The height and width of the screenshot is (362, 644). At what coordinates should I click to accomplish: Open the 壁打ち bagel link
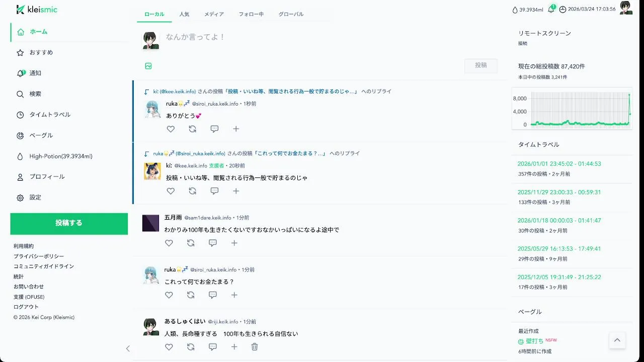tap(534, 341)
